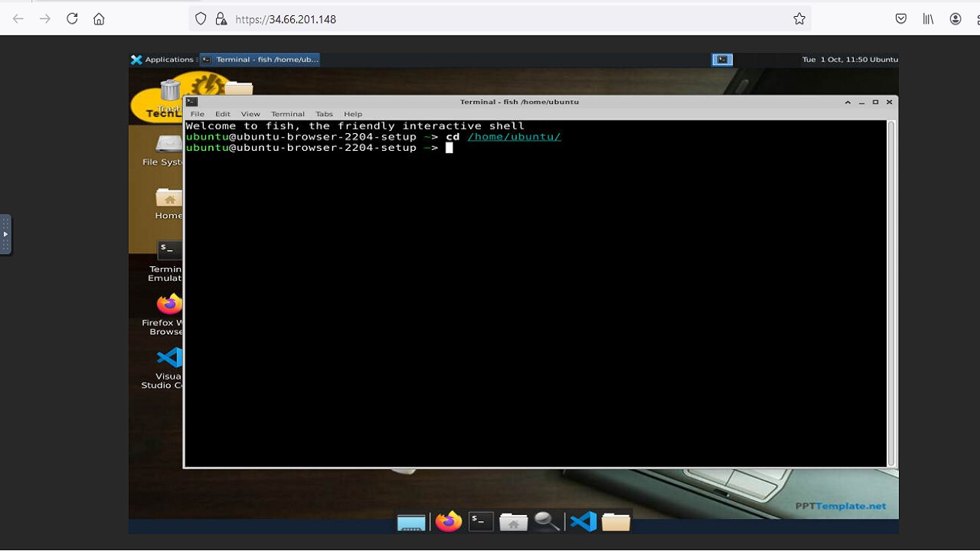The image size is (980, 551).
Task: Launch terminal from the bottom dock
Action: tap(481, 522)
